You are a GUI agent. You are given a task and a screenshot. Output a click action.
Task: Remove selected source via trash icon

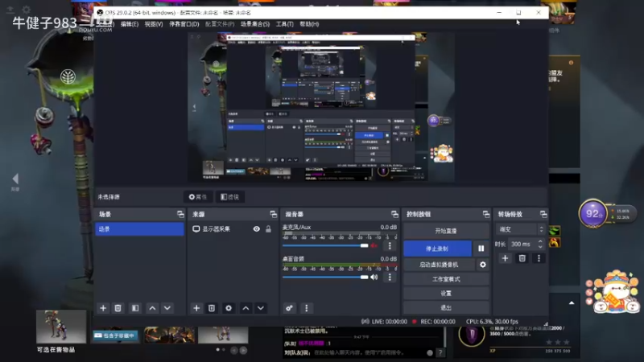tap(212, 308)
